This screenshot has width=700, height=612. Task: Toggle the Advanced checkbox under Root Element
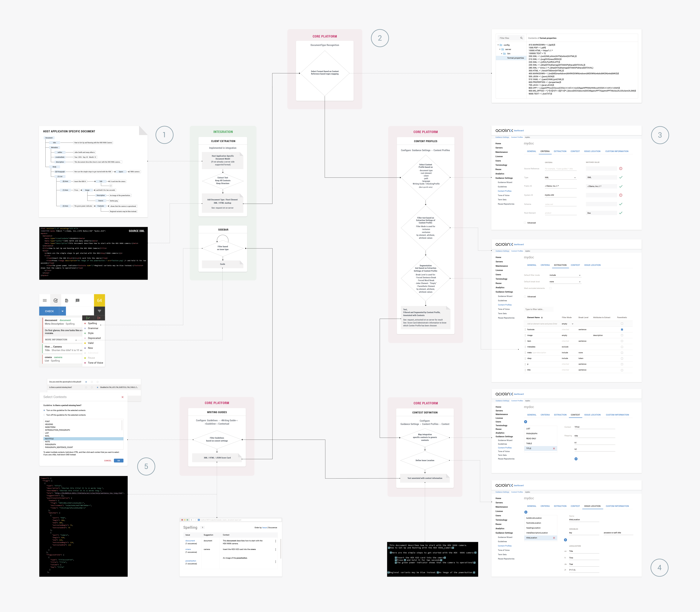pos(525,223)
